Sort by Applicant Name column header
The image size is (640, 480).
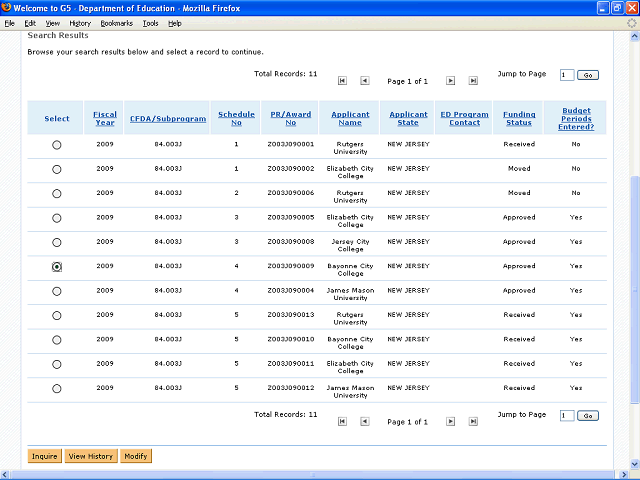pyautogui.click(x=350, y=118)
